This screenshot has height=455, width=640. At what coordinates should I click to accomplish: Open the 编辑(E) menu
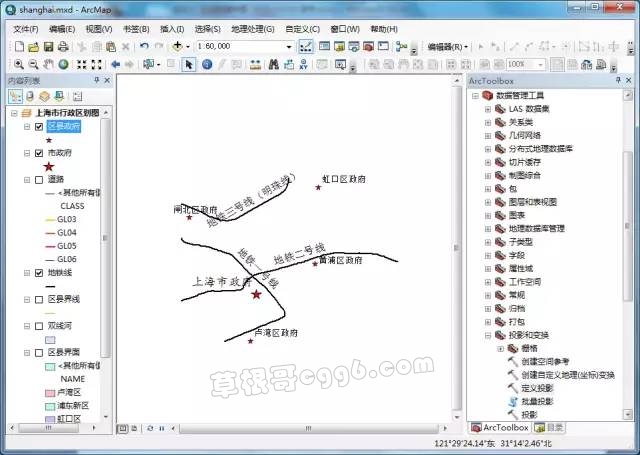tap(62, 29)
